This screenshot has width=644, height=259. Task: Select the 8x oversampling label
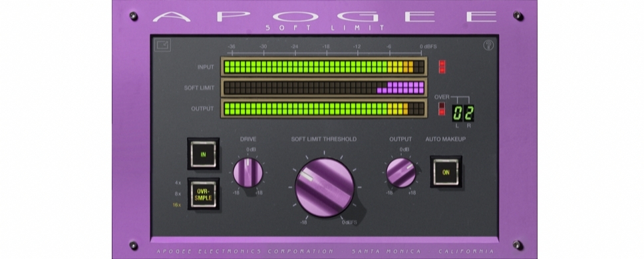tap(178, 194)
